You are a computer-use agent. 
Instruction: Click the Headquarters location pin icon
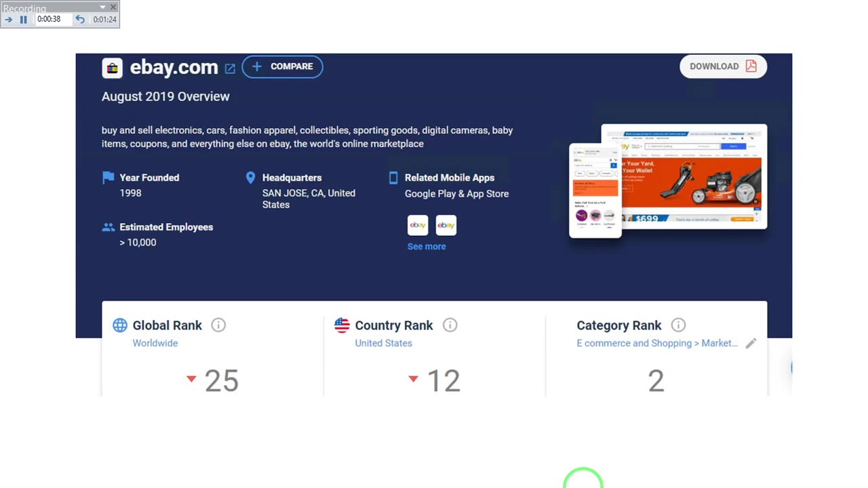tap(250, 178)
